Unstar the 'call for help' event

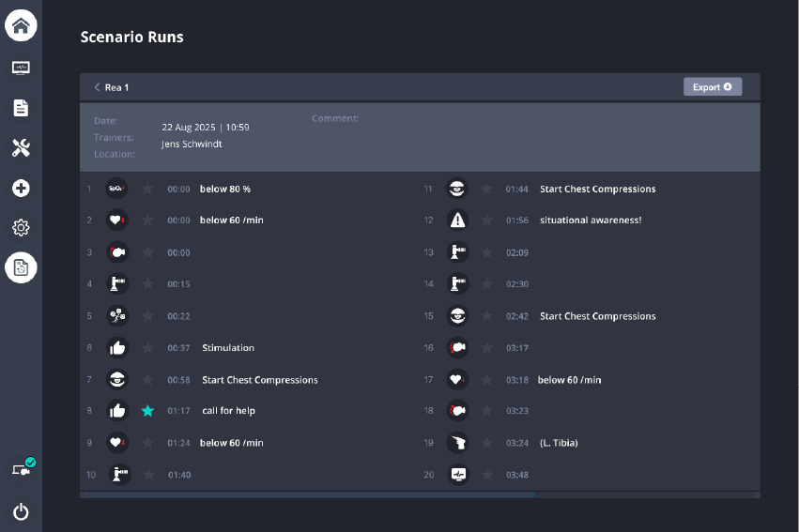pyautogui.click(x=147, y=411)
